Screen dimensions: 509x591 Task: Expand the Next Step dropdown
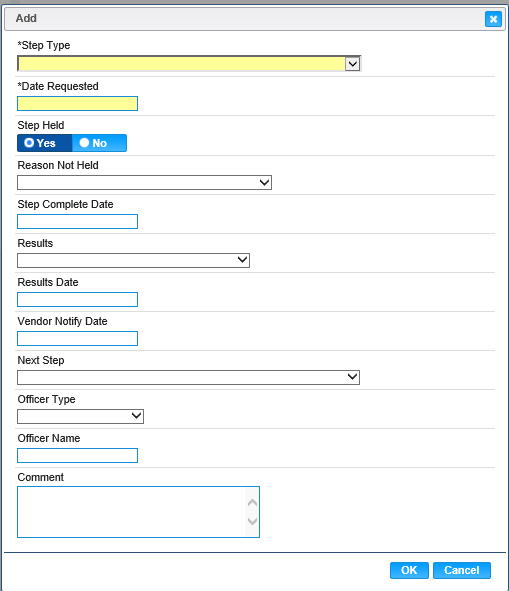point(189,377)
